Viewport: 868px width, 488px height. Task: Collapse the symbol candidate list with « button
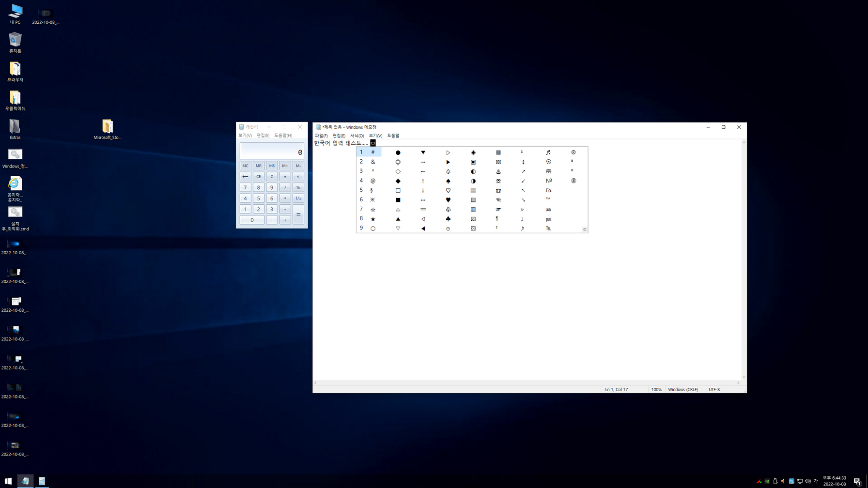pyautogui.click(x=585, y=229)
